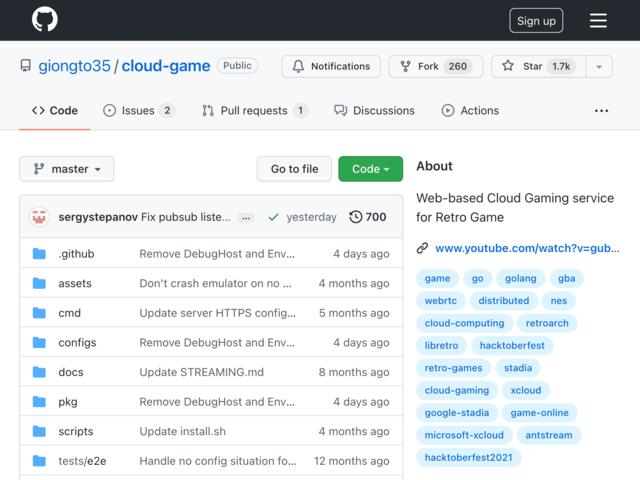Click the .github folder icon

pos(39,254)
